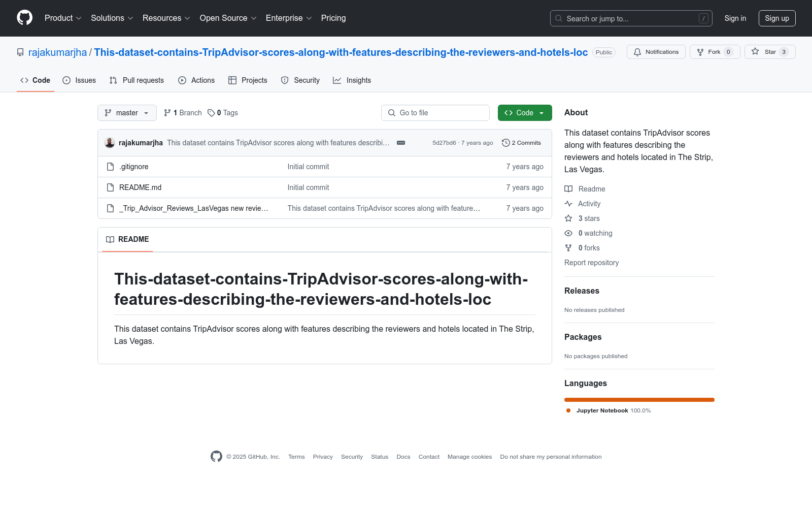Open Jupyter Notebook 100.0% language link

pyautogui.click(x=609, y=410)
